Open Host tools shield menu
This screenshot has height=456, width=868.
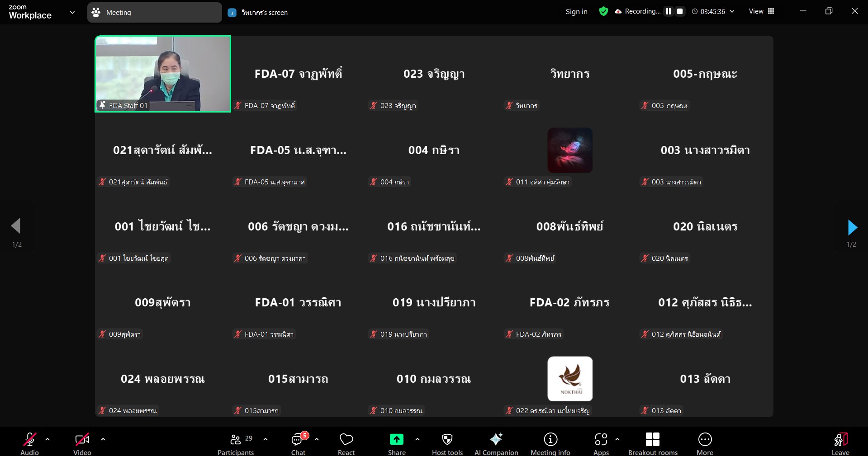click(x=447, y=443)
